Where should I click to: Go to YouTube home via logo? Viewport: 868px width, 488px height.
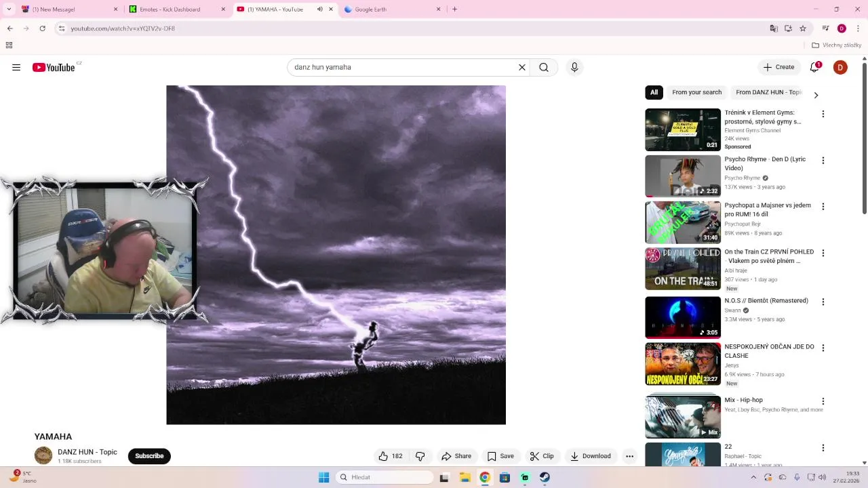click(x=54, y=67)
